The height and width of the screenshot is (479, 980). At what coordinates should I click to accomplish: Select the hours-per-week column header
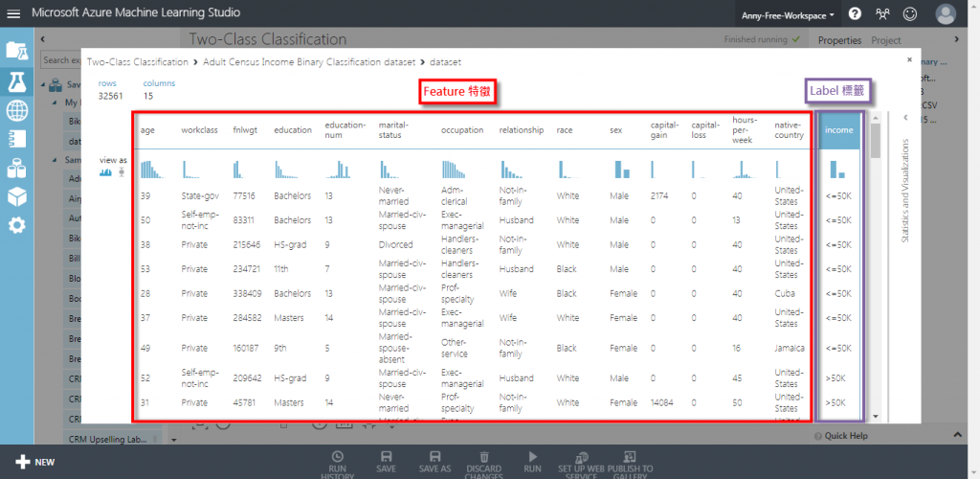click(745, 129)
